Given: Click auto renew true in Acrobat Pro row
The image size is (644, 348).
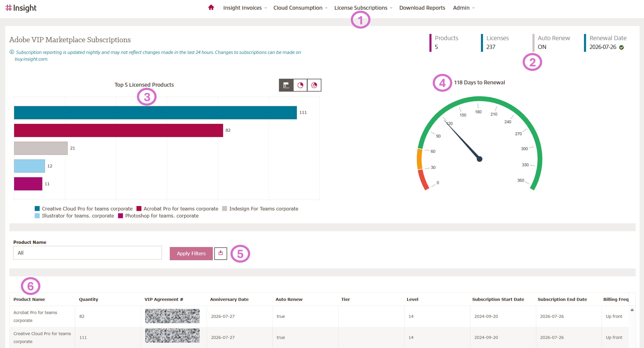Looking at the screenshot, I should (281, 316).
